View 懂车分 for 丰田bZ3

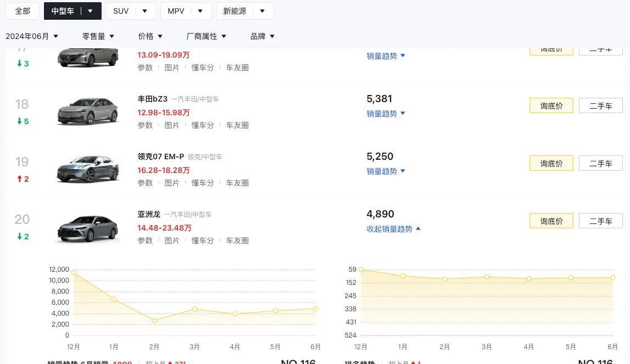click(203, 125)
